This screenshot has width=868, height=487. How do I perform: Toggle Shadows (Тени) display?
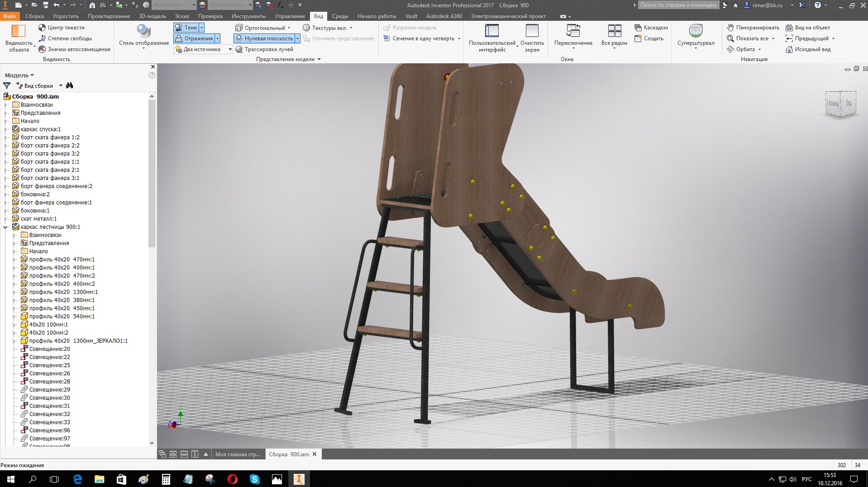[x=186, y=28]
